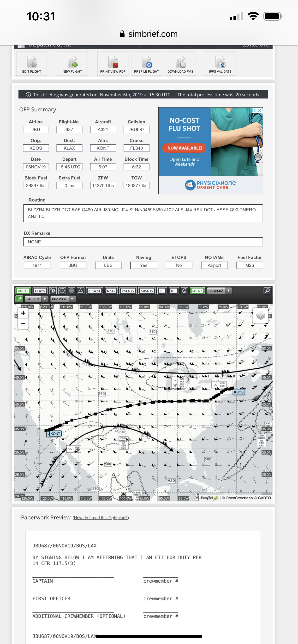Viewport: 298px width, 644px height.
Task: Select the DX Remarks field
Action: tap(143, 242)
